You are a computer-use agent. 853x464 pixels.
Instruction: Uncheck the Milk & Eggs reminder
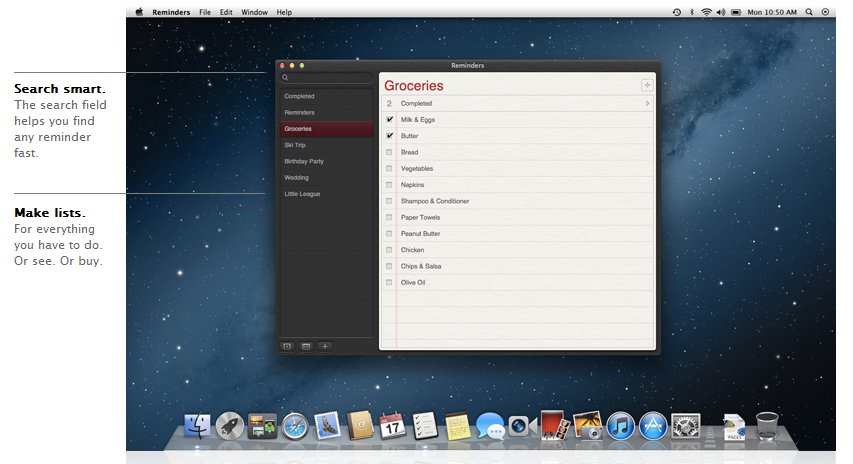tap(390, 120)
